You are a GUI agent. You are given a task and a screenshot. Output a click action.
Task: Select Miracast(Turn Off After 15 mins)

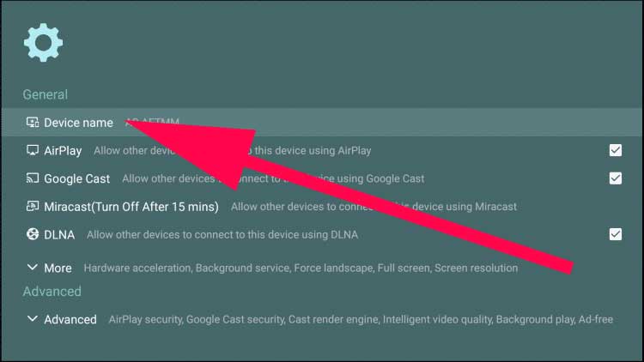coord(131,207)
